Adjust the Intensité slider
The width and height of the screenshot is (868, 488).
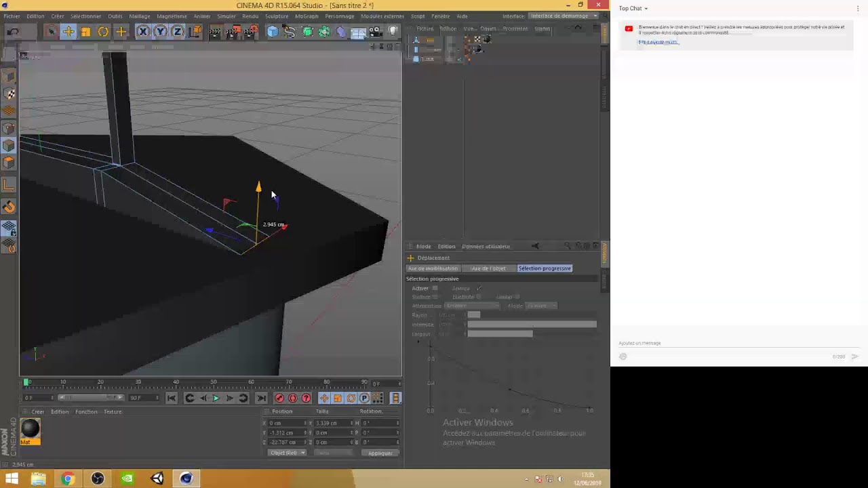532,325
